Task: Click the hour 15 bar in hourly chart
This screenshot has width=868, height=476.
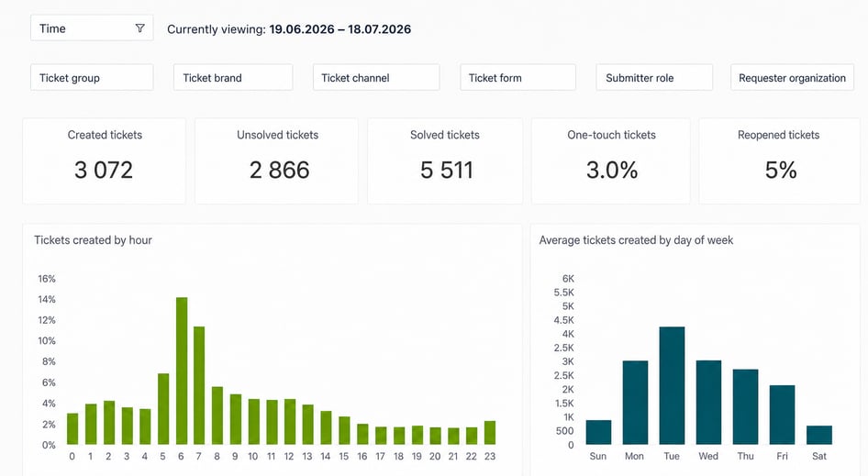Action: 344,431
